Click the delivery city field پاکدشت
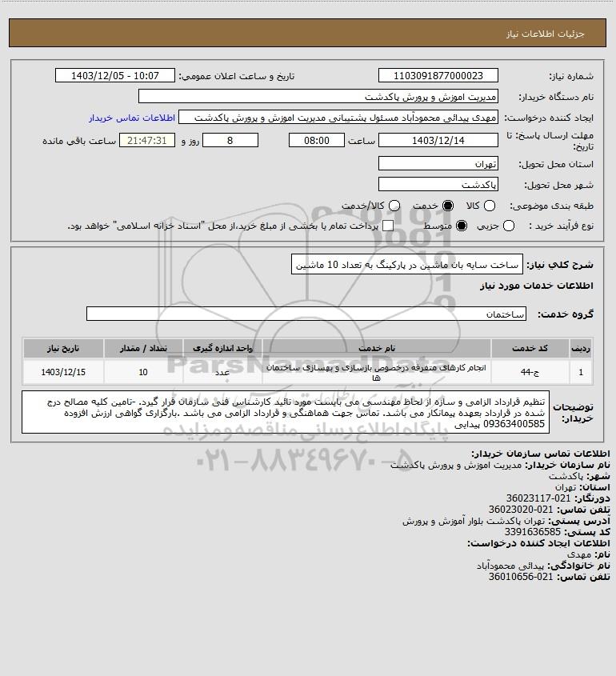This screenshot has width=616, height=676. (438, 184)
